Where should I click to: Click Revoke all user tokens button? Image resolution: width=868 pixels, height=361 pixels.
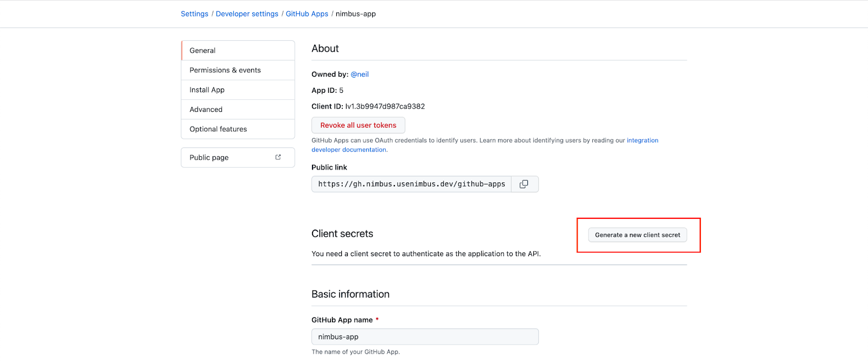tap(358, 125)
